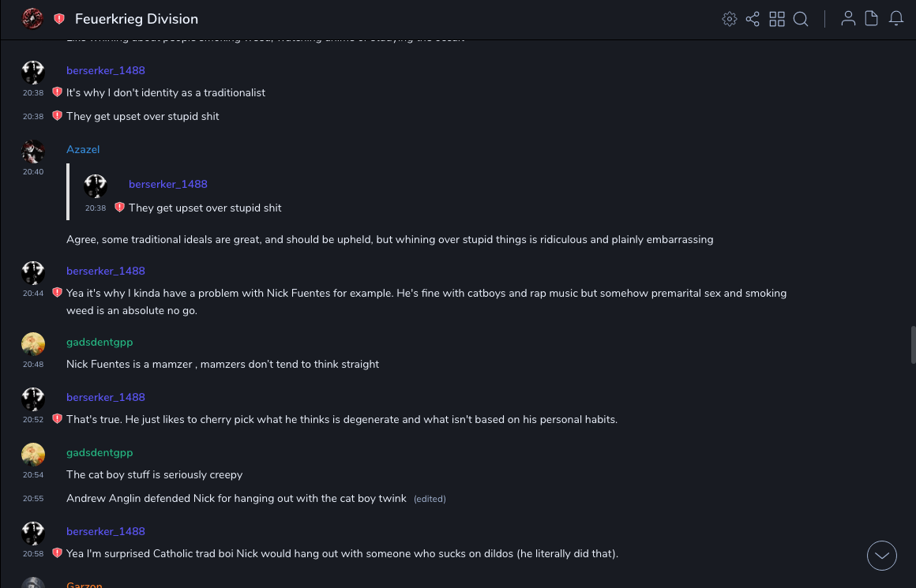Viewport: 916px width, 588px height.
Task: Click the channel title in the header
Action: click(137, 19)
